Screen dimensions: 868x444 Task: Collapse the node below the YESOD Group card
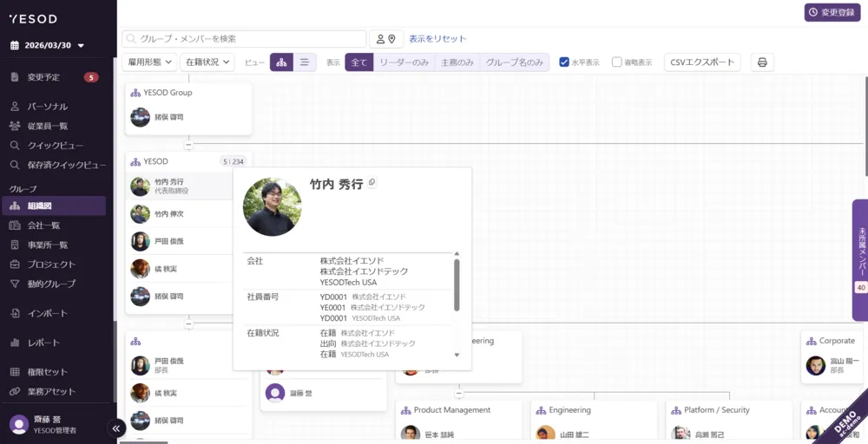pos(188,145)
